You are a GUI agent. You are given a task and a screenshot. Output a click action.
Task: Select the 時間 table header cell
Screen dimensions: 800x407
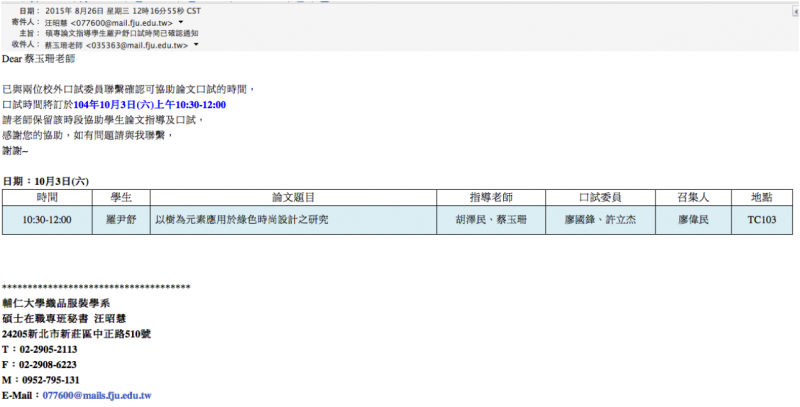46,198
